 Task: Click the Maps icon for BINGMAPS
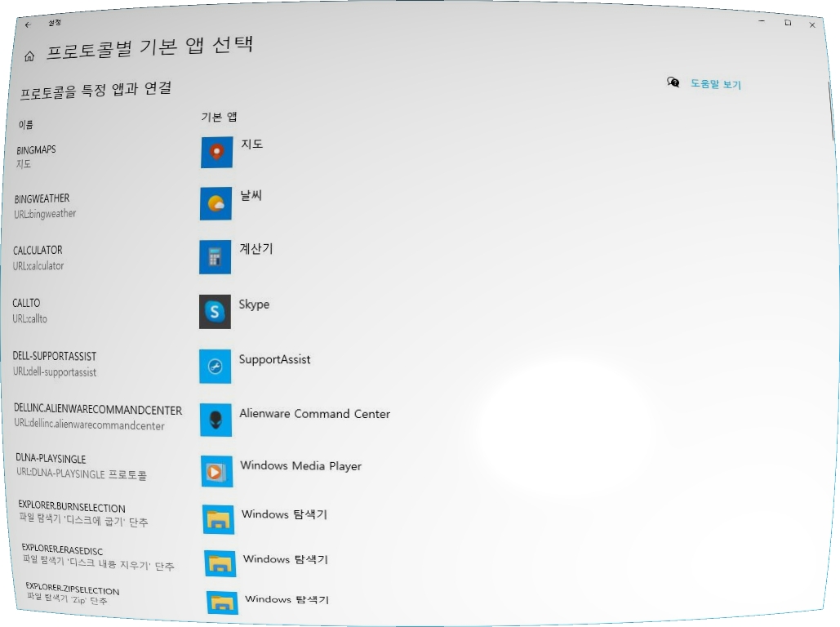(216, 152)
